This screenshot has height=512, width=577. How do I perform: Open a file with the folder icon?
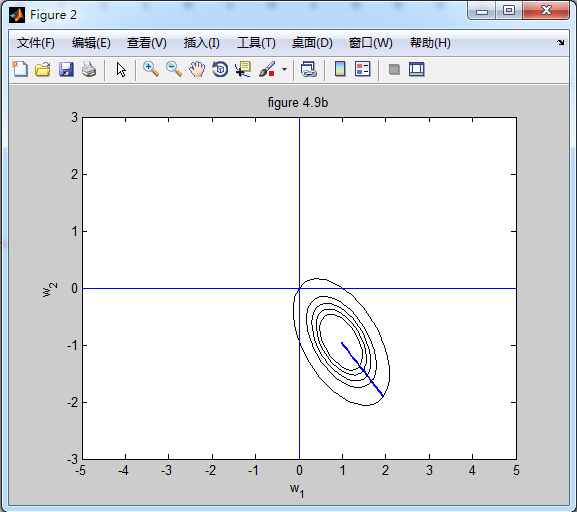(43, 69)
